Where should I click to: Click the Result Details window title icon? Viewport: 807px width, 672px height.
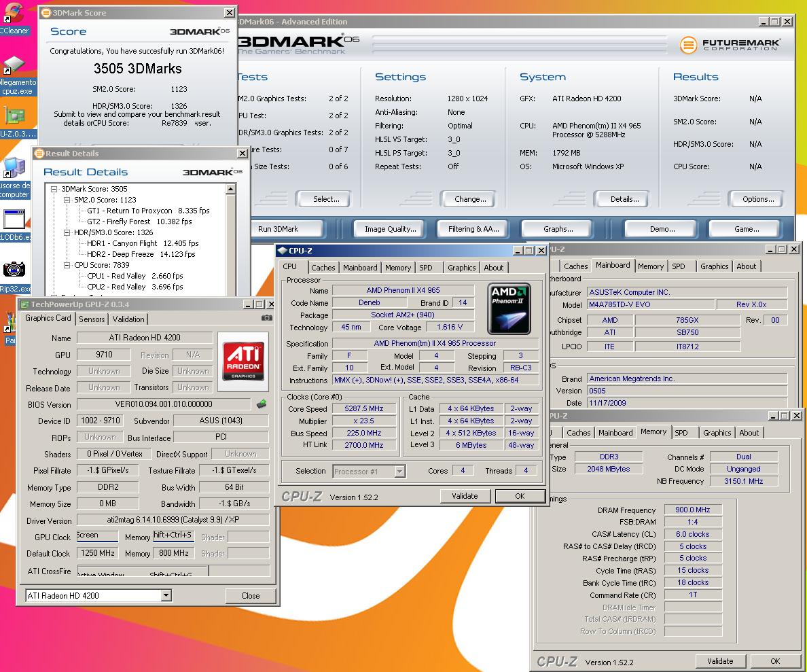[x=39, y=154]
